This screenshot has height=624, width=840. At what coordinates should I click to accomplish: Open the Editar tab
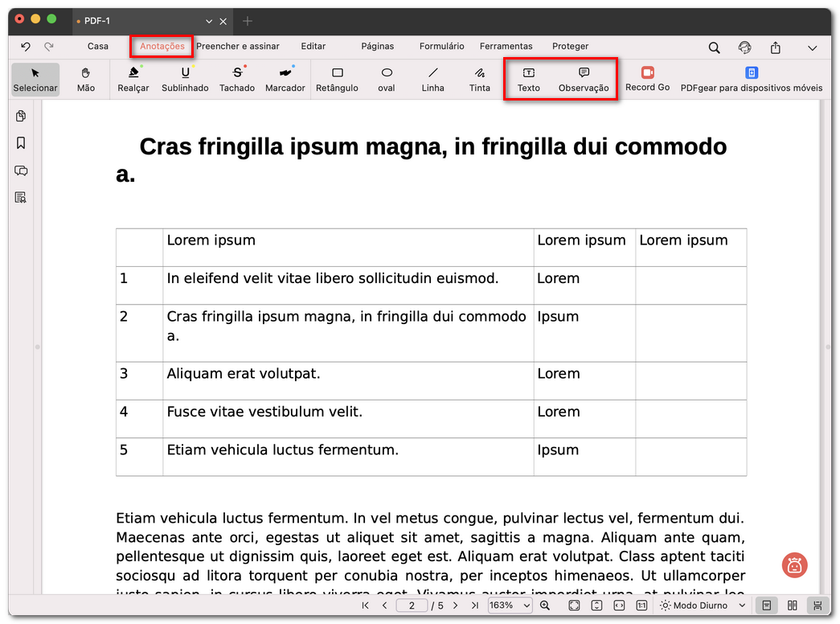click(313, 47)
